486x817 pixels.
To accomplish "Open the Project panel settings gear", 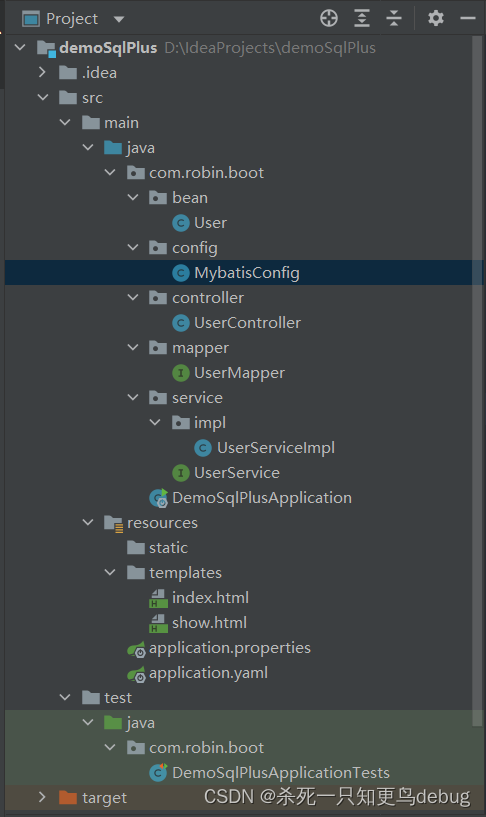I will (435, 18).
